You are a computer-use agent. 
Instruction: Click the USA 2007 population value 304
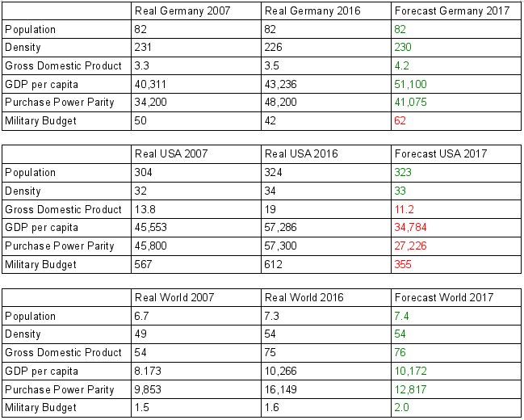(145, 172)
